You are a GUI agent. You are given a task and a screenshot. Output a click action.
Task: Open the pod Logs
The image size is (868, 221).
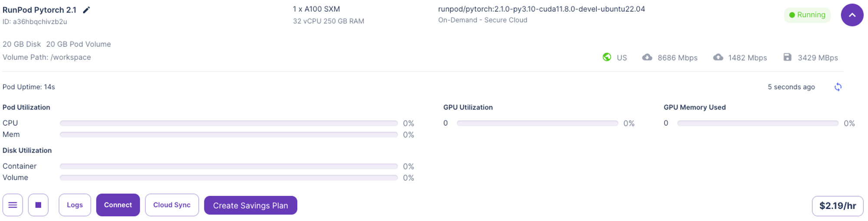(75, 205)
